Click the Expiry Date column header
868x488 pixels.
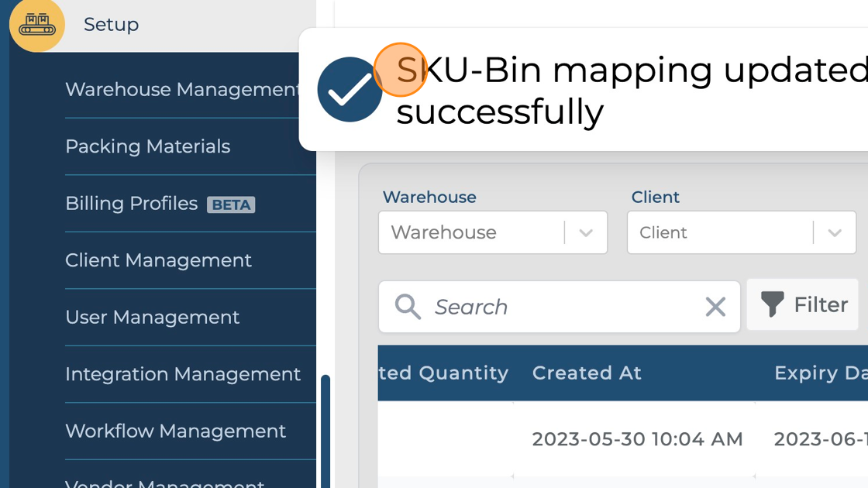[820, 373]
